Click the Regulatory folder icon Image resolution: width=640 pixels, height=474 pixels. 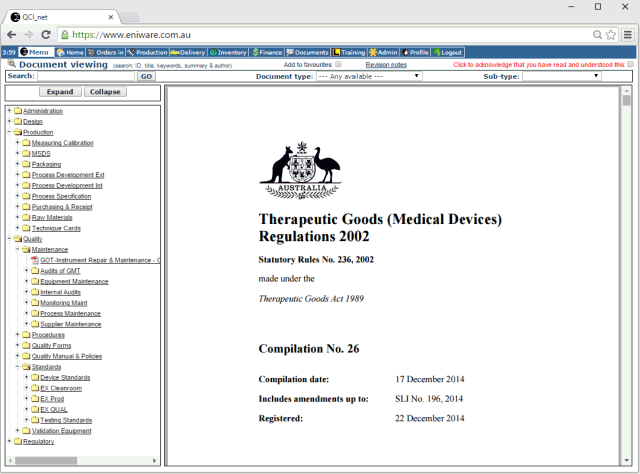coord(18,441)
